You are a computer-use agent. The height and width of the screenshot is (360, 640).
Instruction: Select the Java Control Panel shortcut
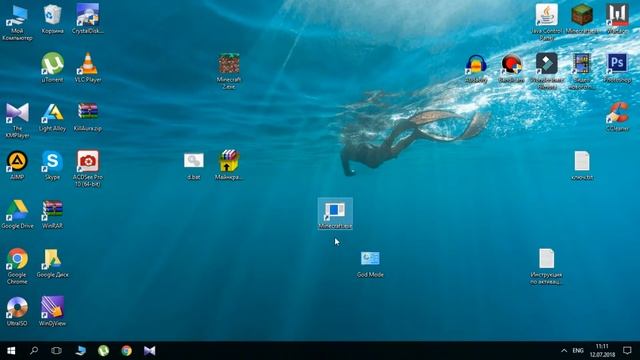(547, 22)
